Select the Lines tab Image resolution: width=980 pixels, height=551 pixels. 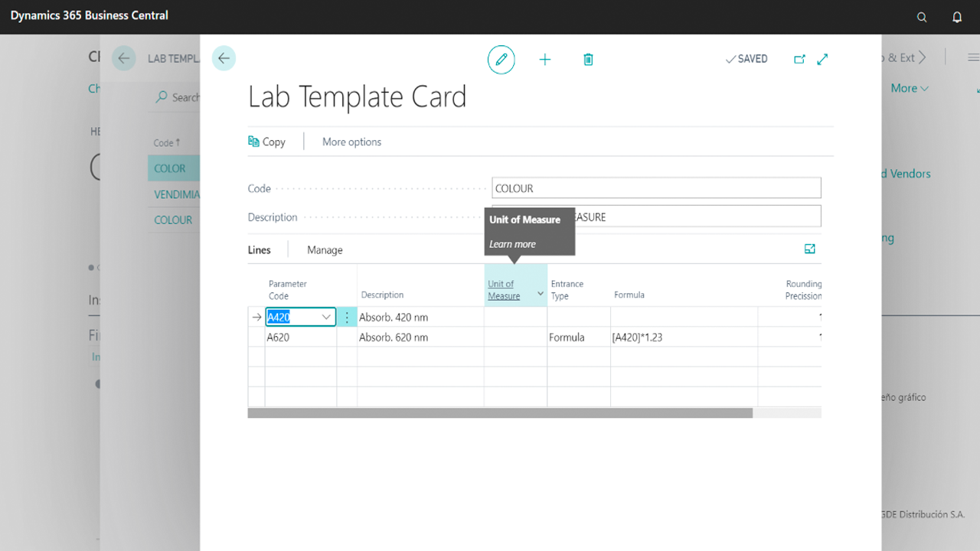coord(260,250)
